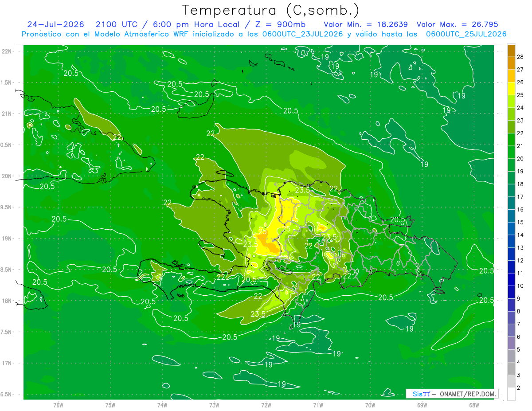Screen dimensions: 532x411
Task: Click the latitude axis label "21N"
Action: coord(7,114)
